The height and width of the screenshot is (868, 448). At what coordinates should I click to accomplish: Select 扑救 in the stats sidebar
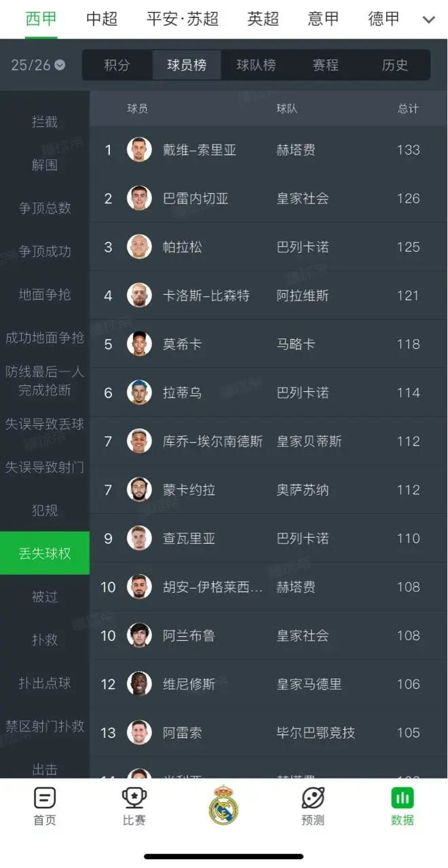tap(45, 639)
